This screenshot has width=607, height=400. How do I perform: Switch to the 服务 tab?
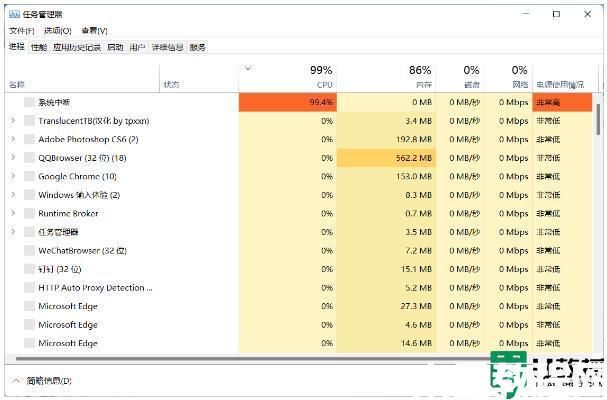click(197, 47)
